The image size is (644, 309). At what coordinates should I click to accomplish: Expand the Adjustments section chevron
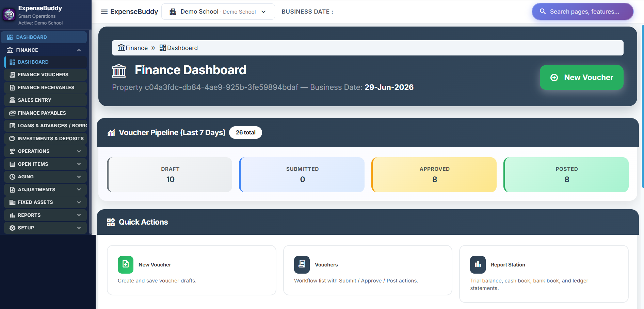coord(79,190)
